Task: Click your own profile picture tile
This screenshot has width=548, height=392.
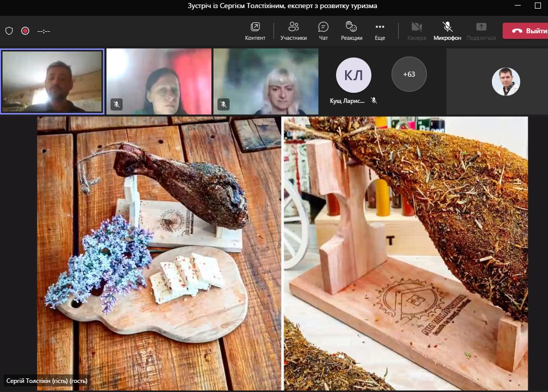Action: [x=506, y=82]
